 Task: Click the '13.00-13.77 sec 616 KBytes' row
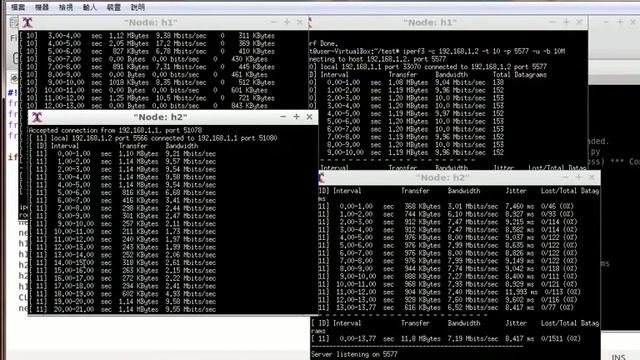click(446, 308)
